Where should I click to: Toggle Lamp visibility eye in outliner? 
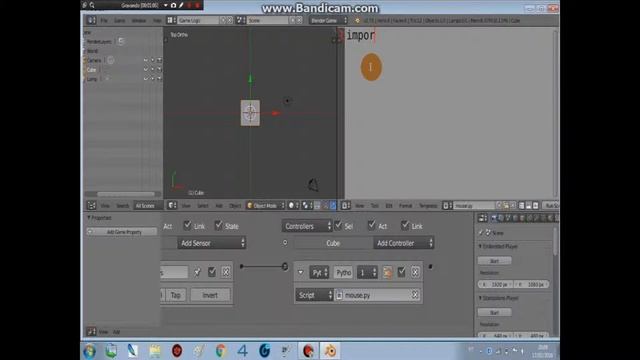(x=146, y=79)
